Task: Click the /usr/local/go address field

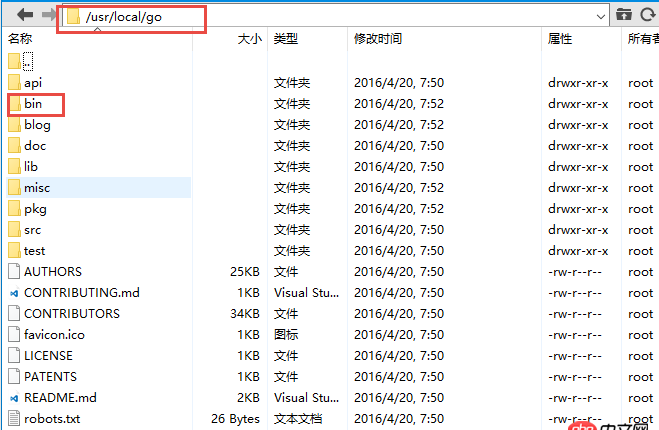Action: click(335, 16)
